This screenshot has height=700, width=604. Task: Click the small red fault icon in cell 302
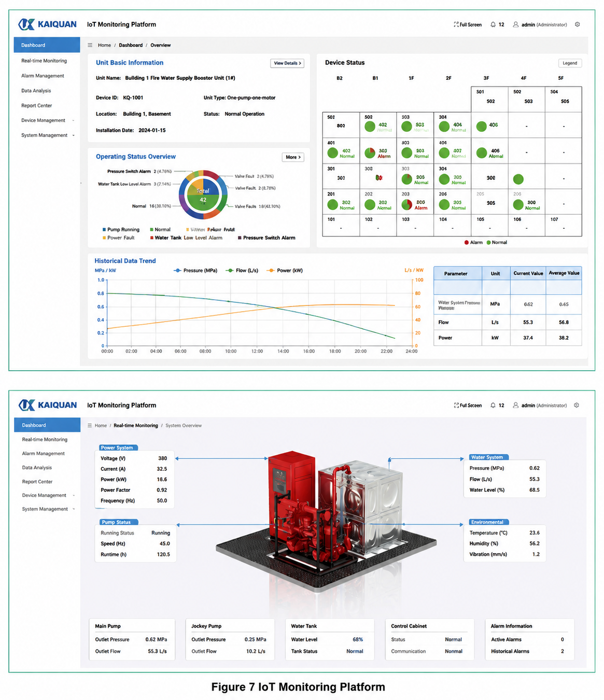coord(379,177)
